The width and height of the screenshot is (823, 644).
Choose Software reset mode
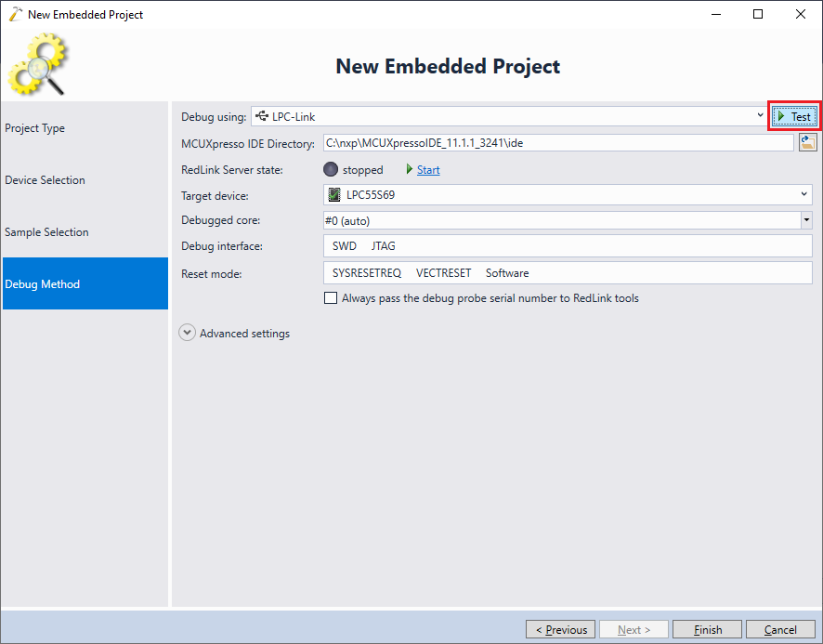coord(507,273)
